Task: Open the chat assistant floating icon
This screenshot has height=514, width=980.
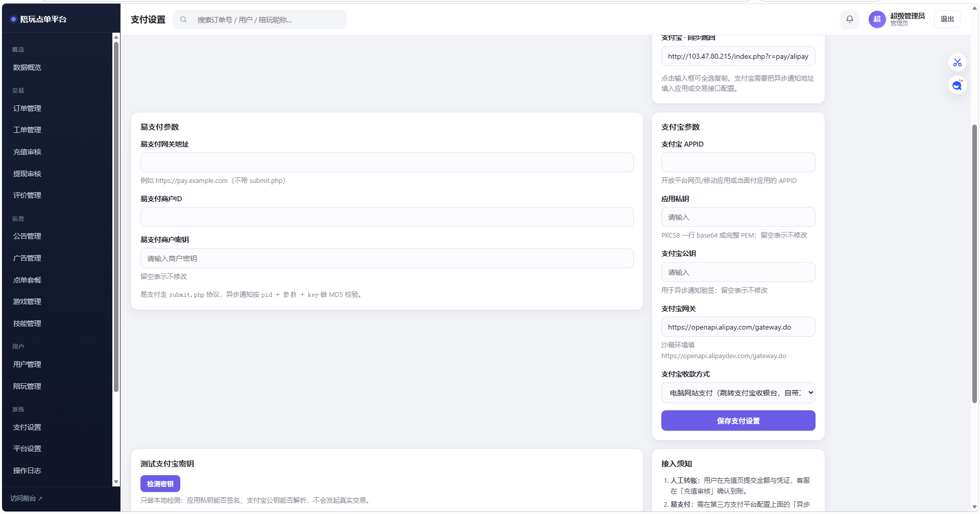Action: (x=957, y=85)
